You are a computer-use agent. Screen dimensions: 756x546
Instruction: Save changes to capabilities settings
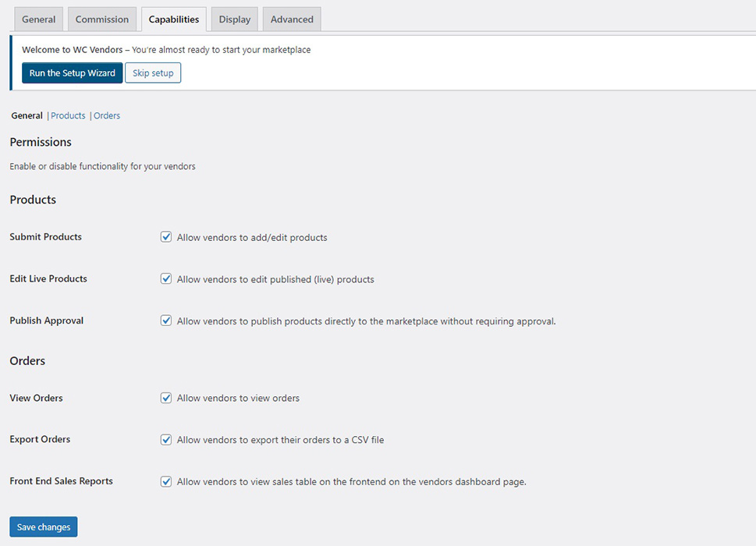tap(44, 526)
